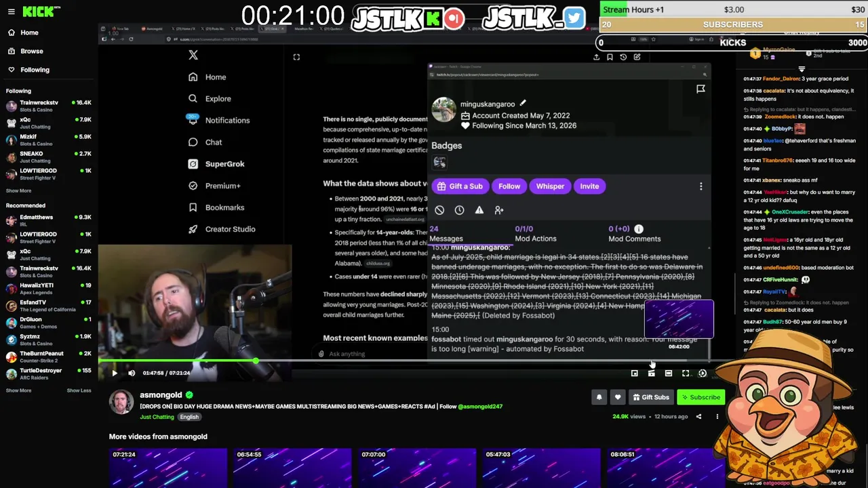Play the paused VOD

pos(115,373)
